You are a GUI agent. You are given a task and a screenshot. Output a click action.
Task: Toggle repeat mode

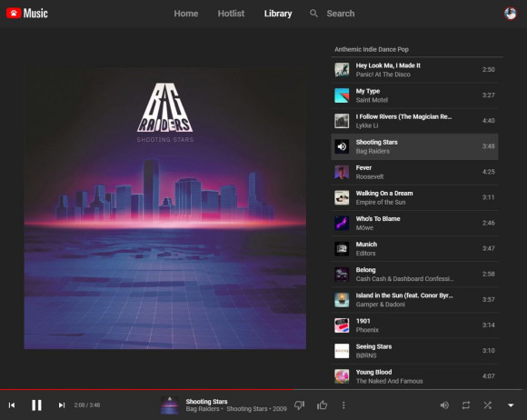(466, 405)
